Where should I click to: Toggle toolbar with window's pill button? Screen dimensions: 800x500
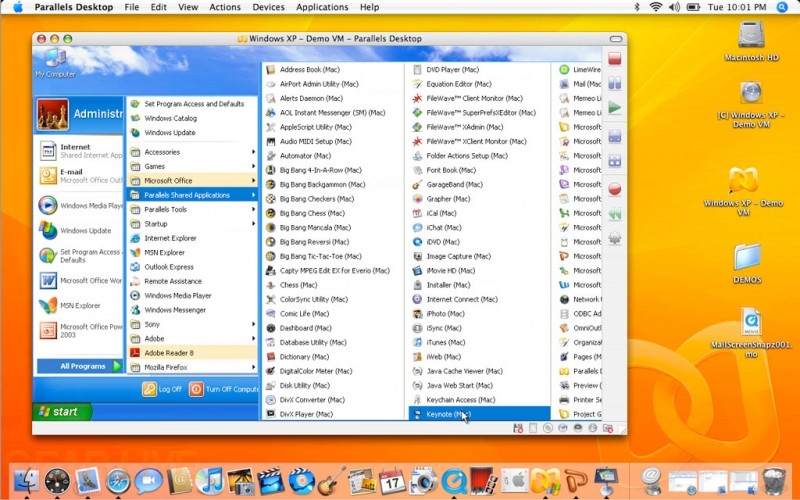tap(616, 39)
